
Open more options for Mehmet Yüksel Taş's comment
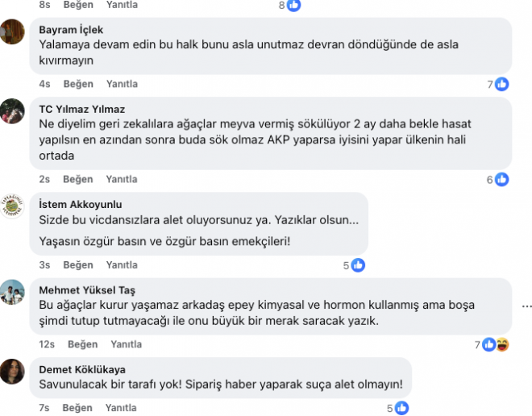tap(526, 306)
